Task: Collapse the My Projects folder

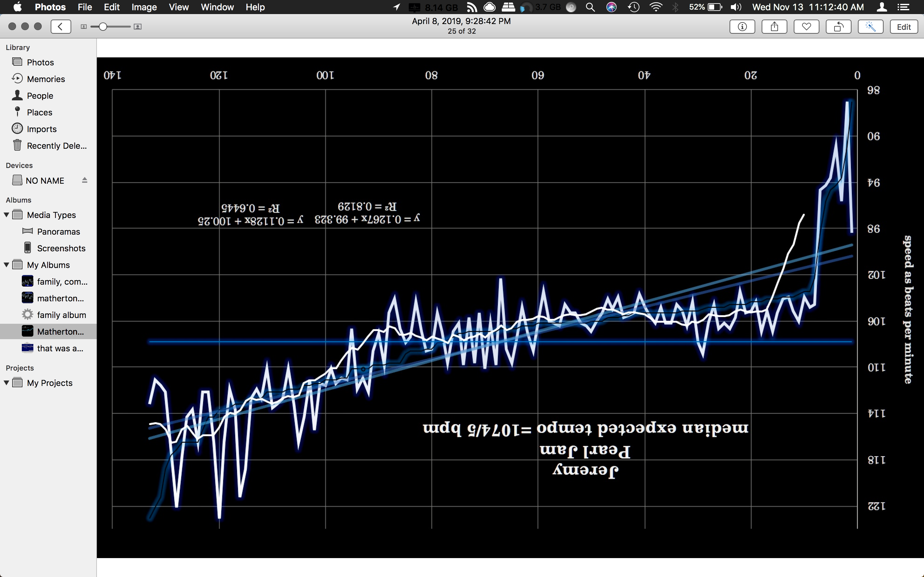Action: click(6, 383)
